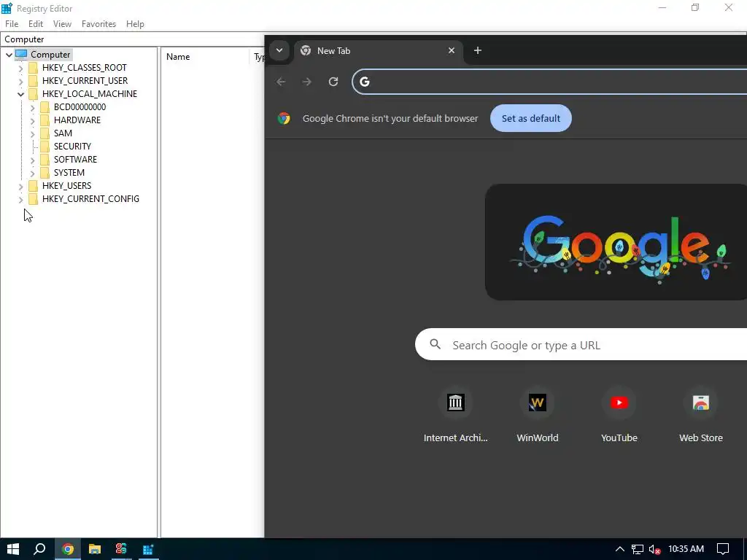Screen dimensions: 747x560
Task: Select HKEY_LOCAL_MACHINE folder icon
Action: point(33,94)
